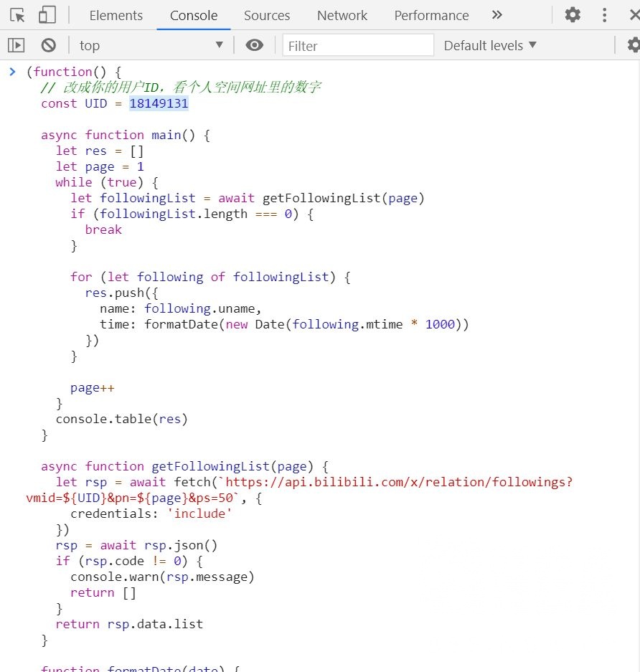640x672 pixels.
Task: Click the let page = 1 line
Action: pyautogui.click(x=100, y=166)
